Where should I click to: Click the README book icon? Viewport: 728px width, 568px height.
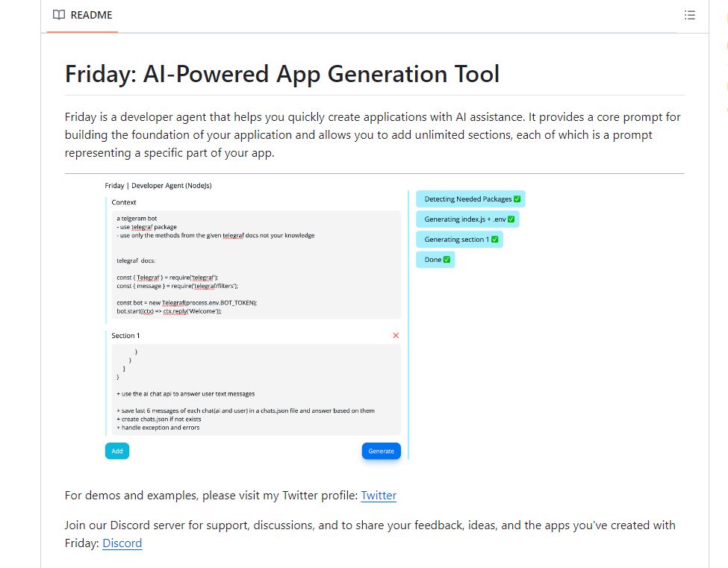[59, 15]
